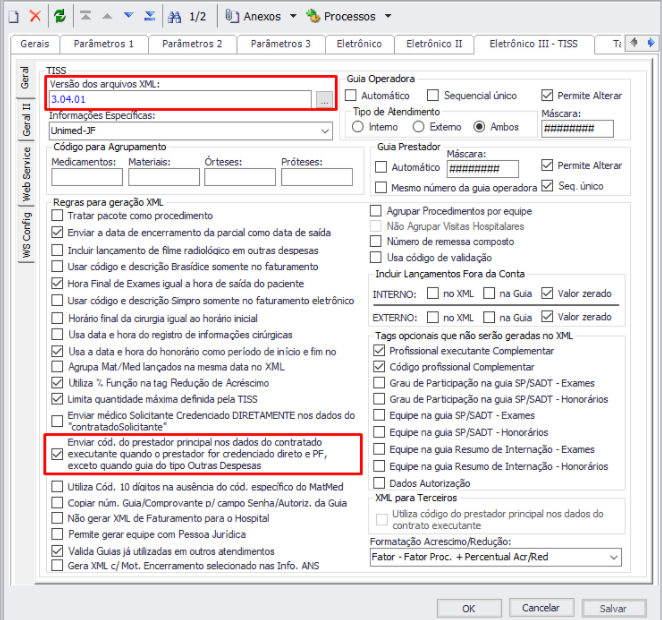Switch to the Eletrônico tab

[359, 44]
